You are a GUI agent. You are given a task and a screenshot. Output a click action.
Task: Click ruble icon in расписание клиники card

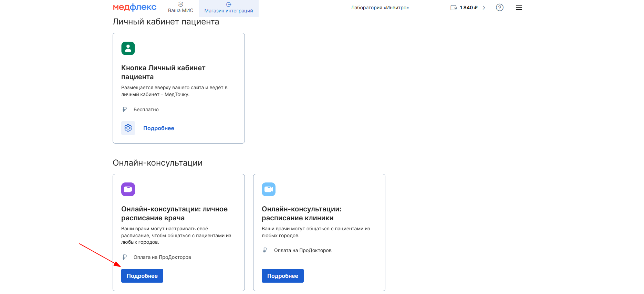265,250
